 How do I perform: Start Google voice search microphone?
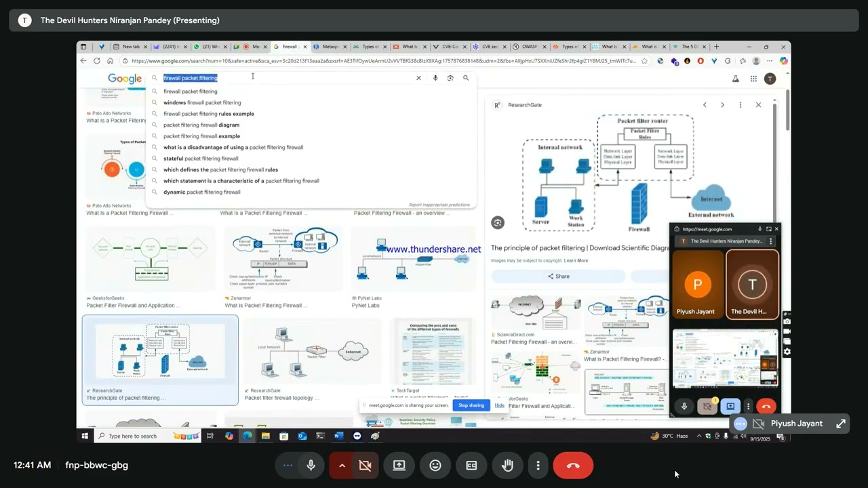(x=435, y=78)
